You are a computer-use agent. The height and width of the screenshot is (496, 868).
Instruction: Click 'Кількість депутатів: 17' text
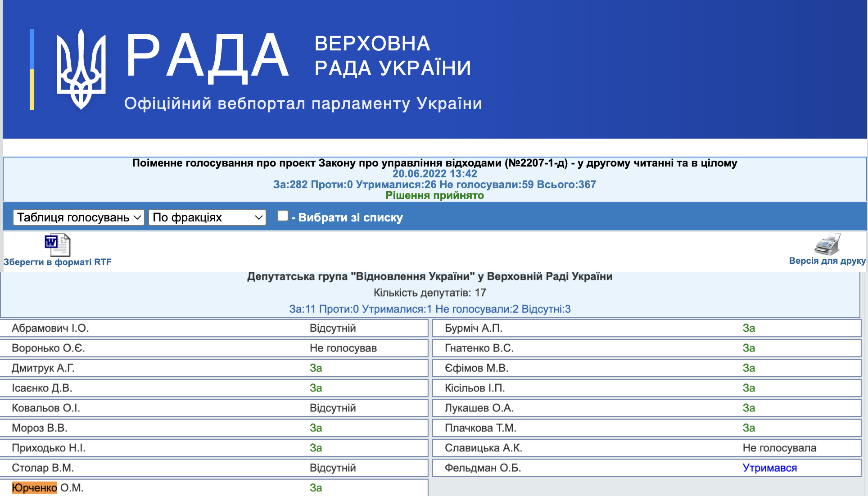click(x=430, y=293)
